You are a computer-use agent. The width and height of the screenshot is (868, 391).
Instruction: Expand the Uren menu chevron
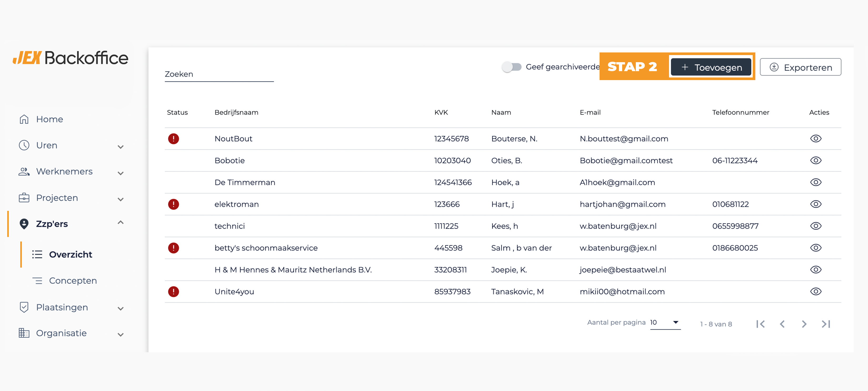click(121, 147)
